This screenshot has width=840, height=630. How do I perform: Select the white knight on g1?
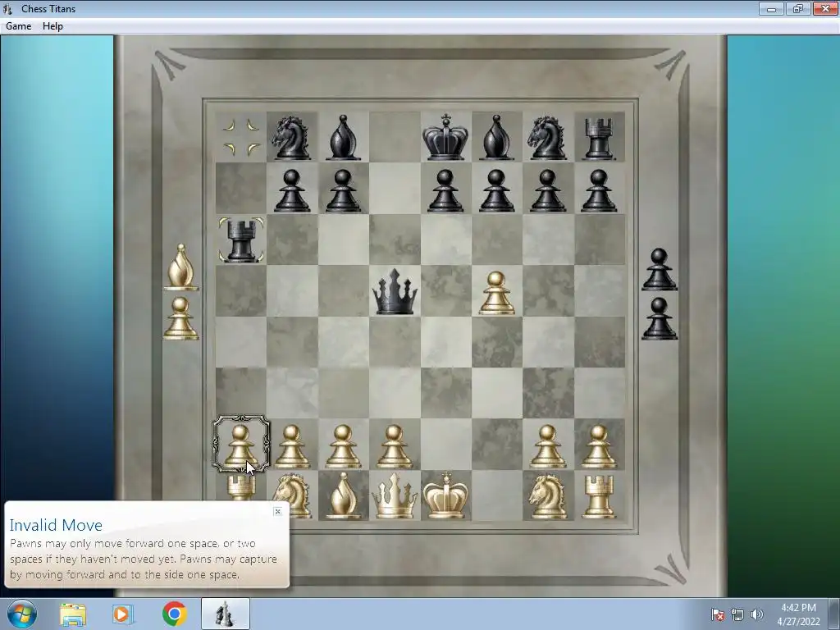coord(547,496)
